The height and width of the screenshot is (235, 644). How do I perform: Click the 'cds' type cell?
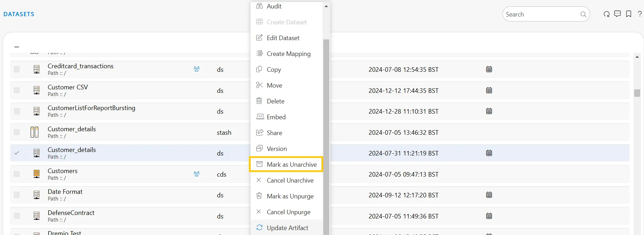click(x=221, y=174)
